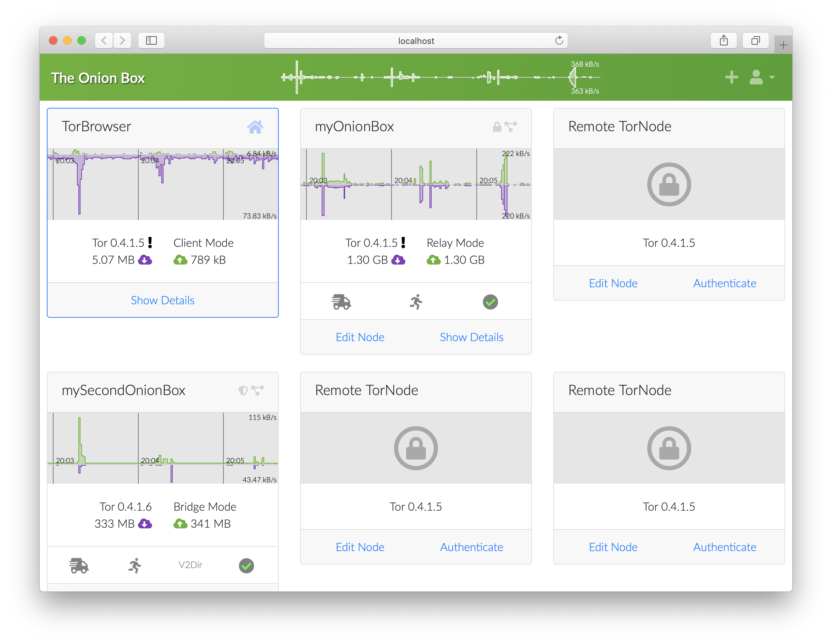Click the localhost address bar

(416, 41)
